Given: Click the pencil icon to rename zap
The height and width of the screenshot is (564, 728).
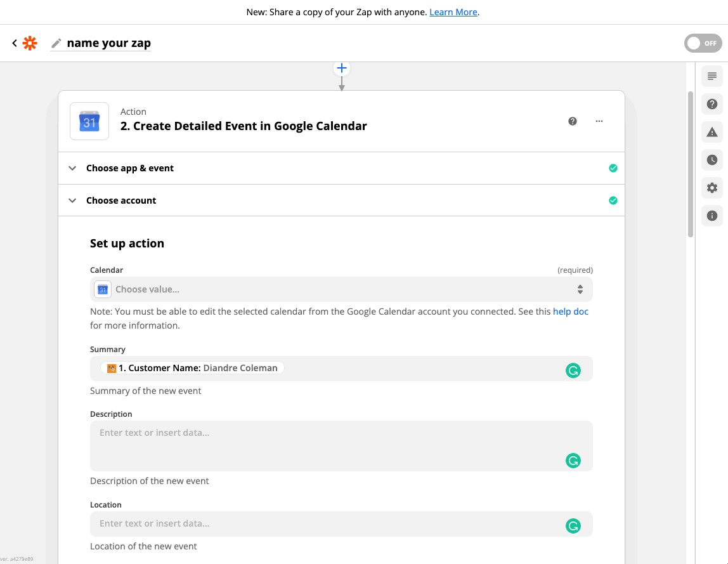Looking at the screenshot, I should pos(56,43).
